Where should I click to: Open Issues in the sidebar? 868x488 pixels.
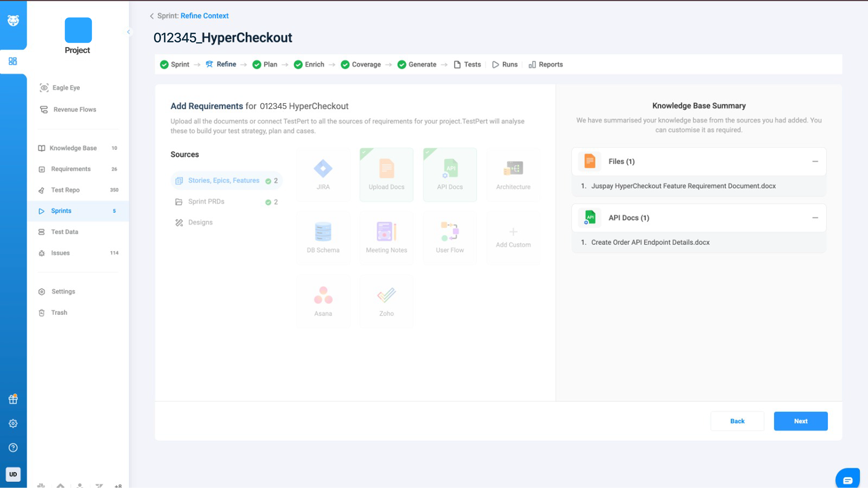click(x=78, y=253)
